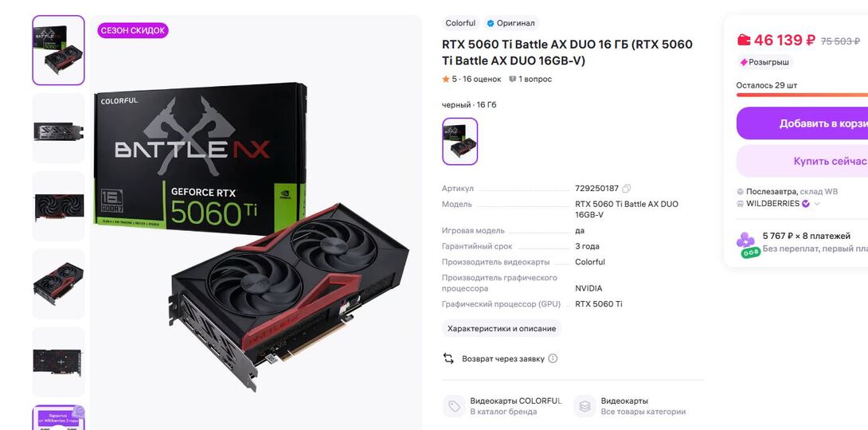
Task: Expand the WILDBERRIES seller chevron
Action: [817, 204]
